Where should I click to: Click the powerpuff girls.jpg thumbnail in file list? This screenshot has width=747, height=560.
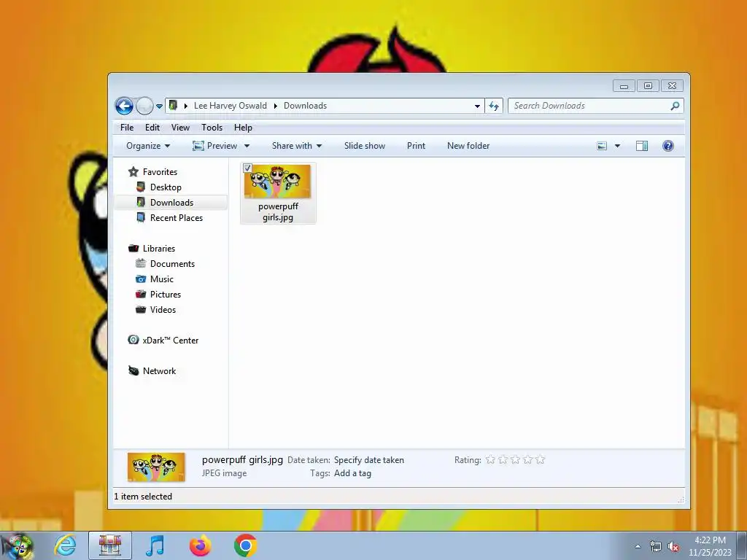pos(278,182)
